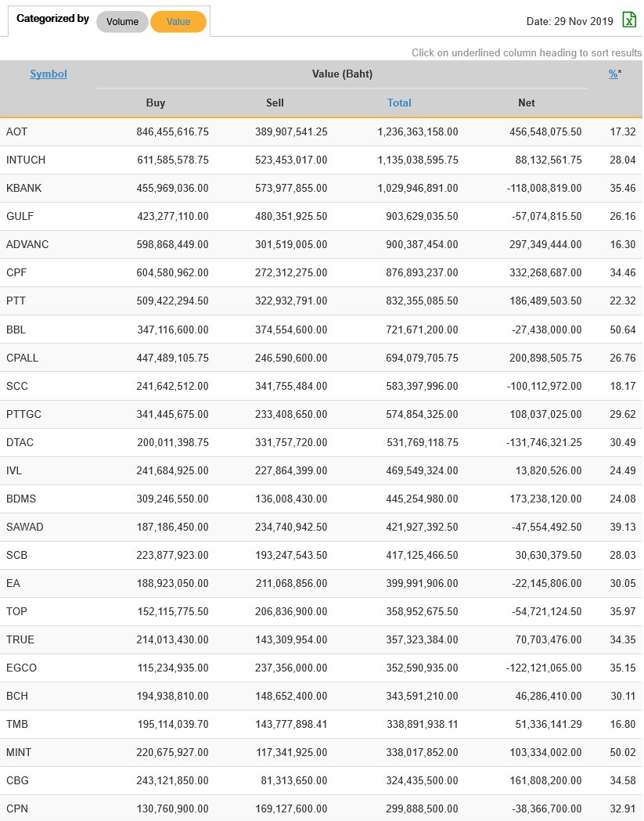644x821 pixels.
Task: Select the KBANK stock row
Action: tap(24, 189)
